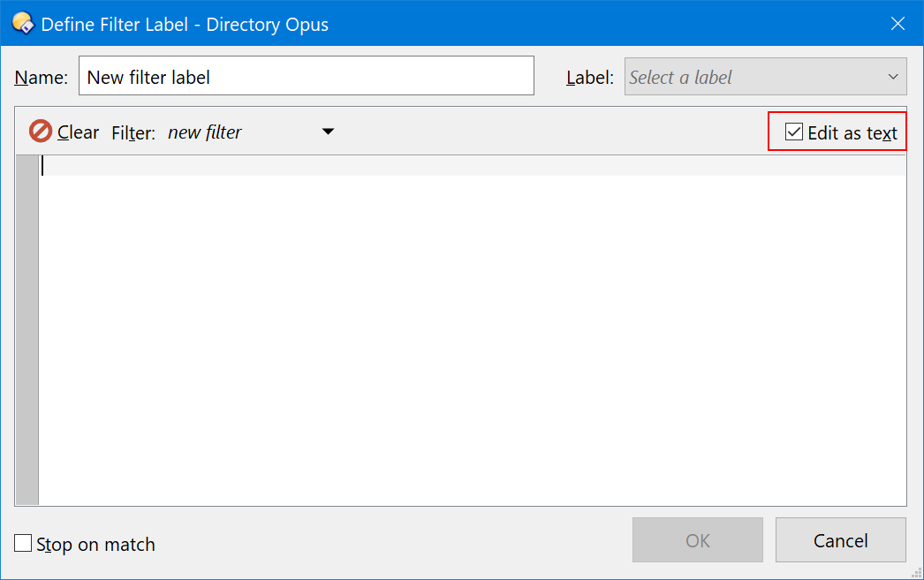Screen dimensions: 924x580
Task: Expand the Filter black dropdown arrow
Action: [x=328, y=132]
